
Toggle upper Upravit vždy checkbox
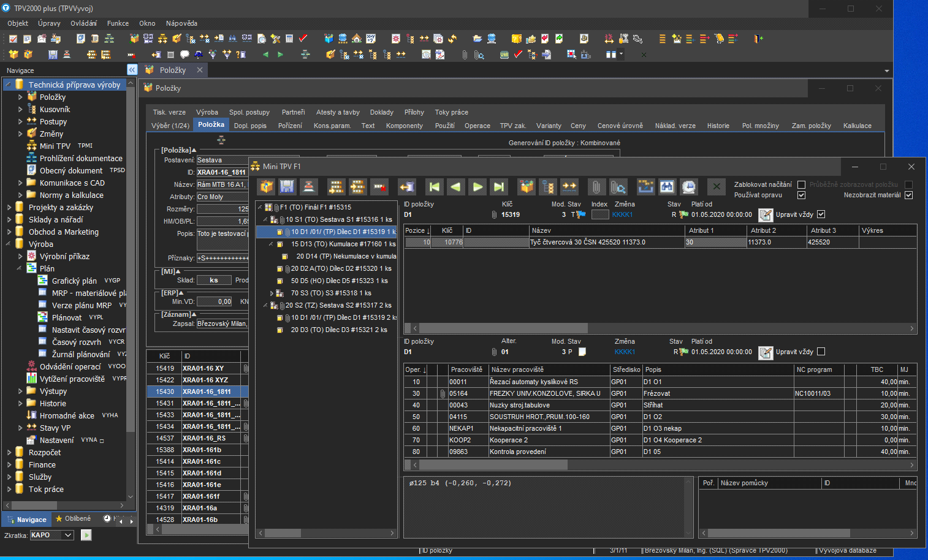point(821,214)
